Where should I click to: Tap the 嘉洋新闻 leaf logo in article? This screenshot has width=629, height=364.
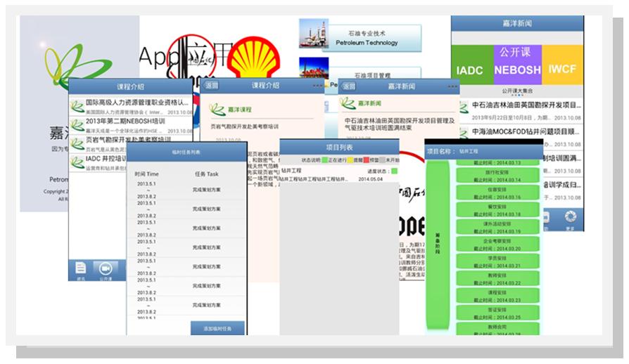[x=348, y=103]
